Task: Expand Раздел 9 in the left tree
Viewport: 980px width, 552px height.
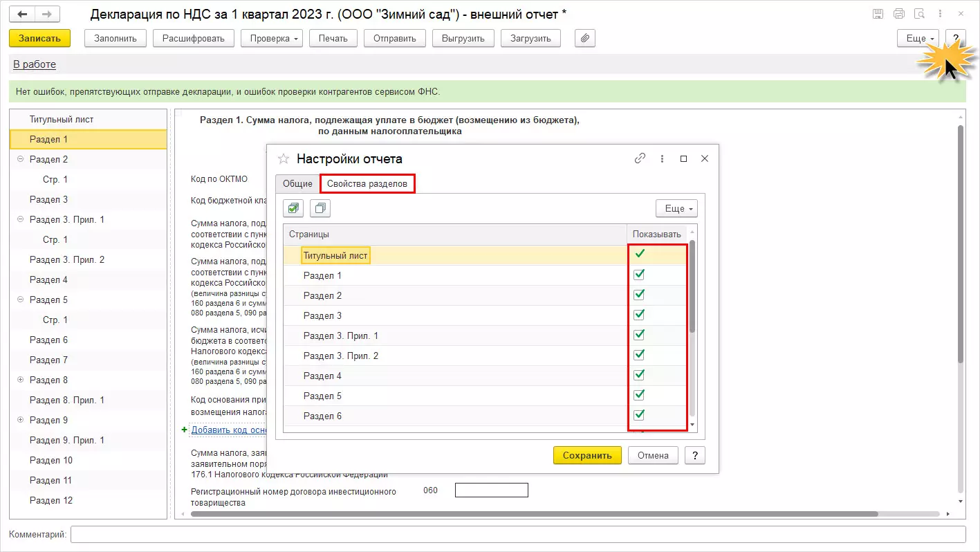Action: [x=20, y=420]
